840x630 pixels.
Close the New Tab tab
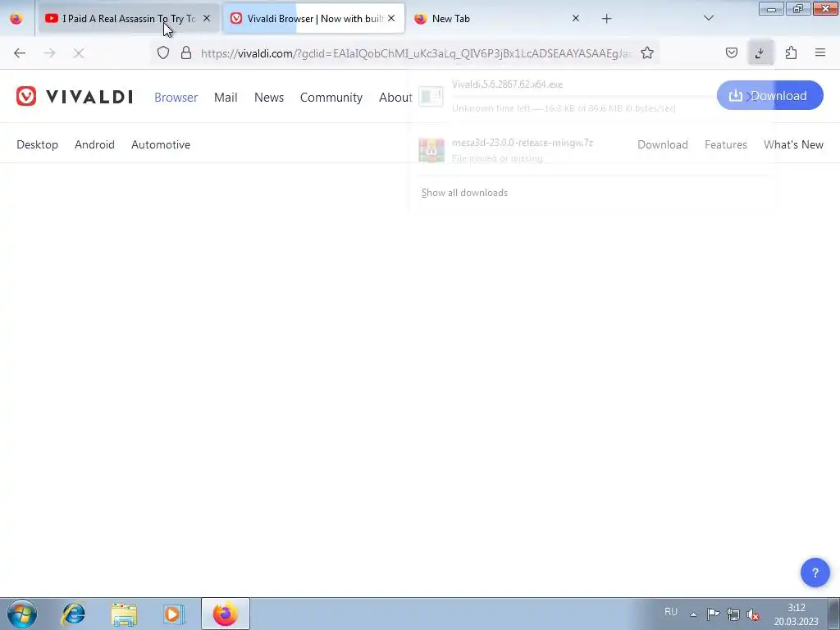[576, 19]
